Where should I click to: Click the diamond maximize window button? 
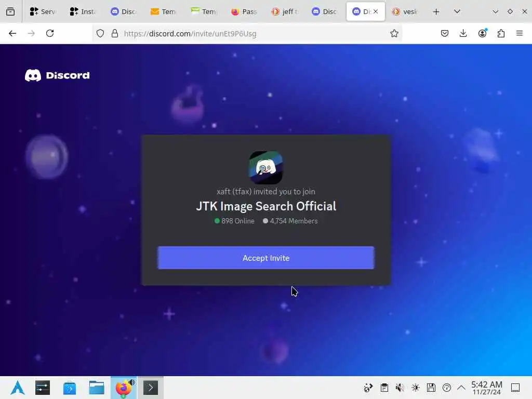(x=510, y=11)
